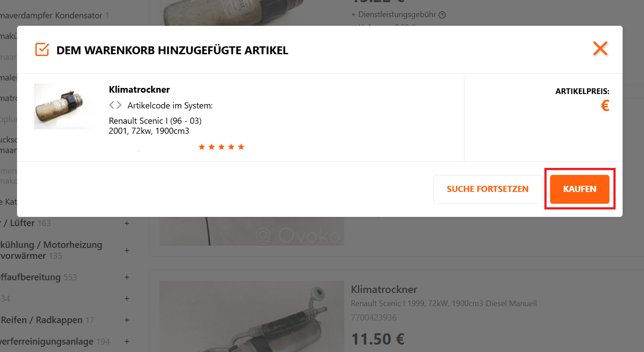Click SUCHE FORTSETZEN to continue searching
The width and height of the screenshot is (644, 352).
pyautogui.click(x=488, y=189)
